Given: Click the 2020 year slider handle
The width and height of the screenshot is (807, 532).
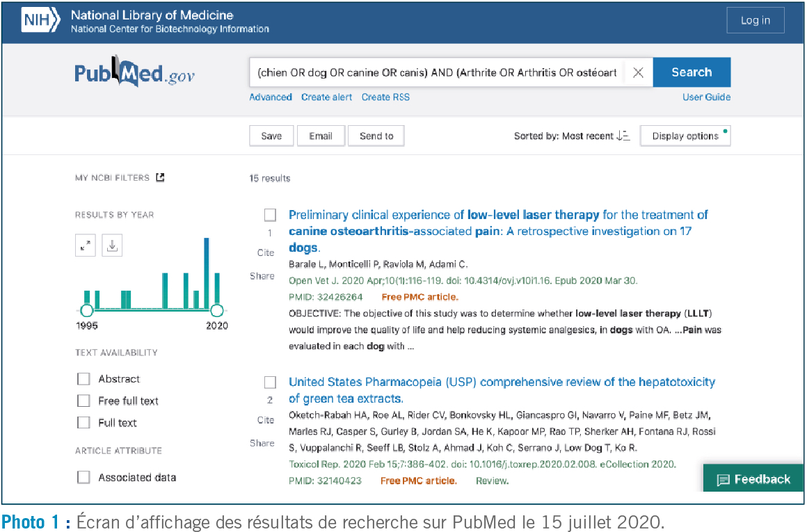Looking at the screenshot, I should tap(217, 311).
